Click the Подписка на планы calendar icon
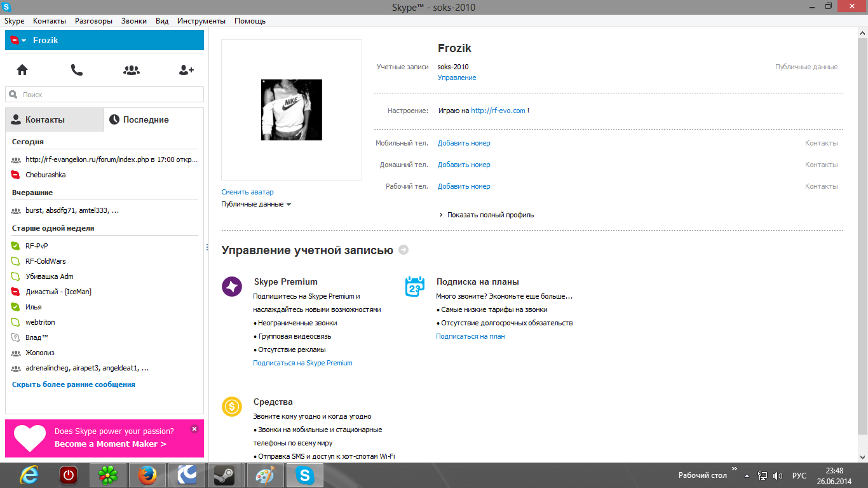The height and width of the screenshot is (488, 868). coord(415,287)
